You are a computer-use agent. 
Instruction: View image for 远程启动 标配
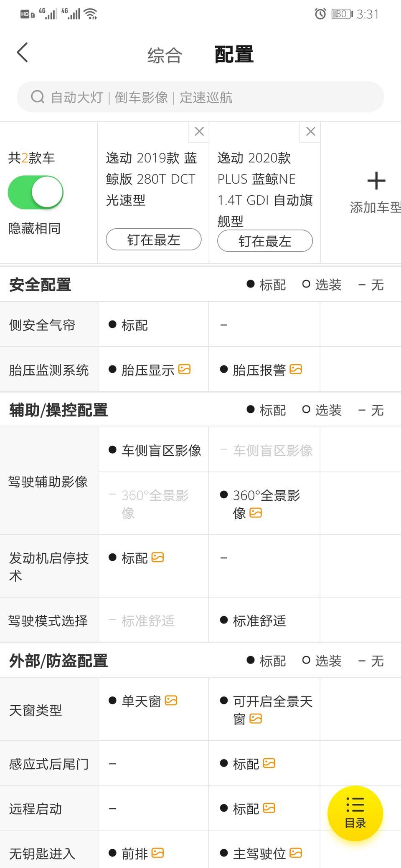tap(269, 808)
